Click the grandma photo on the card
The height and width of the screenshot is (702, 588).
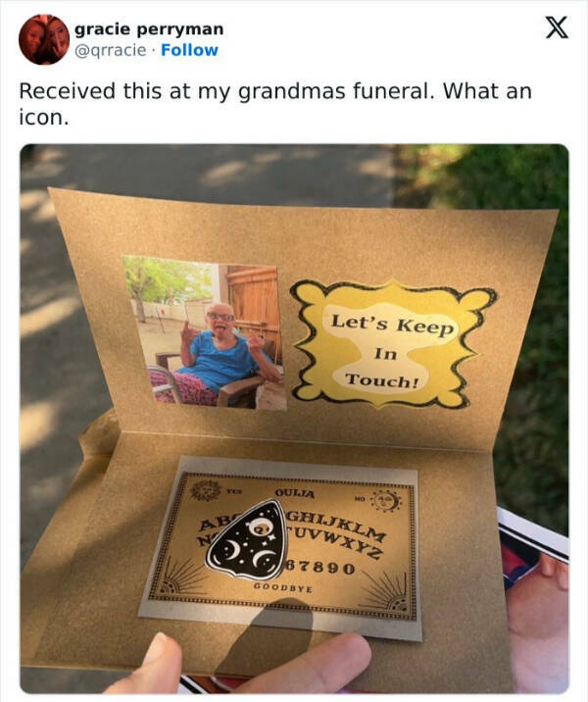click(205, 332)
